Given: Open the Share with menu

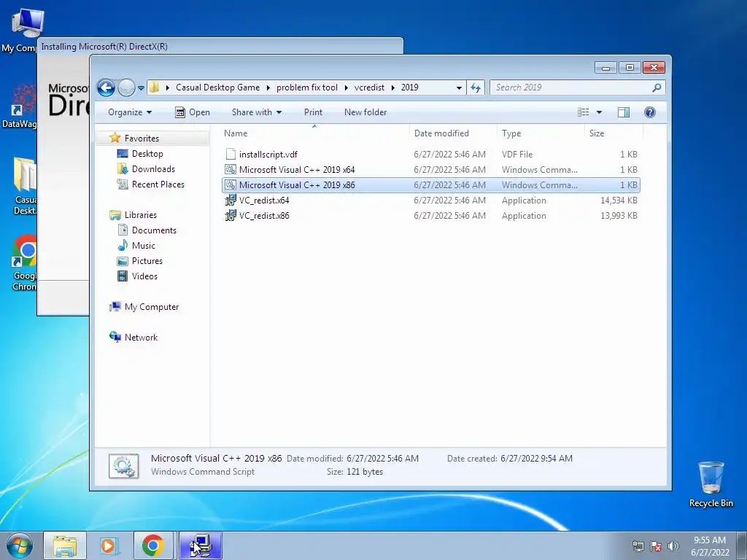Looking at the screenshot, I should click(256, 112).
